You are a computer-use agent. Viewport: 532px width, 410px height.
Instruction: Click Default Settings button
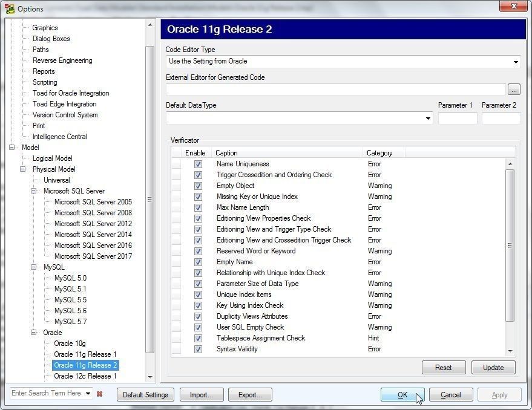(145, 395)
